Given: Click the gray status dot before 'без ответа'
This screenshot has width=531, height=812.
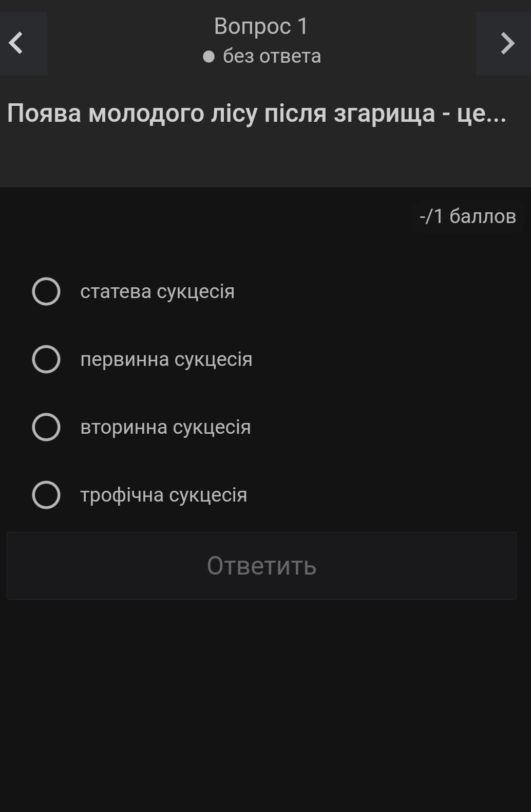Looking at the screenshot, I should pos(208,57).
